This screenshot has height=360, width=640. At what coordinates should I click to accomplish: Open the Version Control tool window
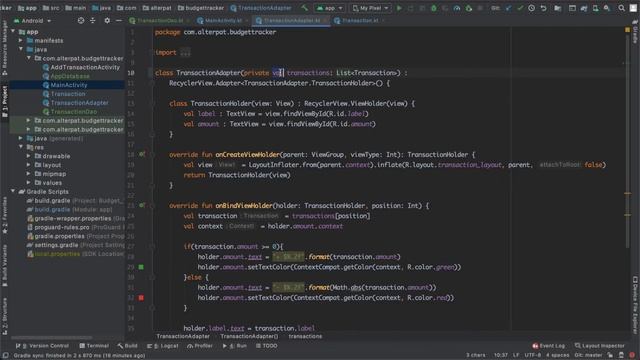(42, 346)
